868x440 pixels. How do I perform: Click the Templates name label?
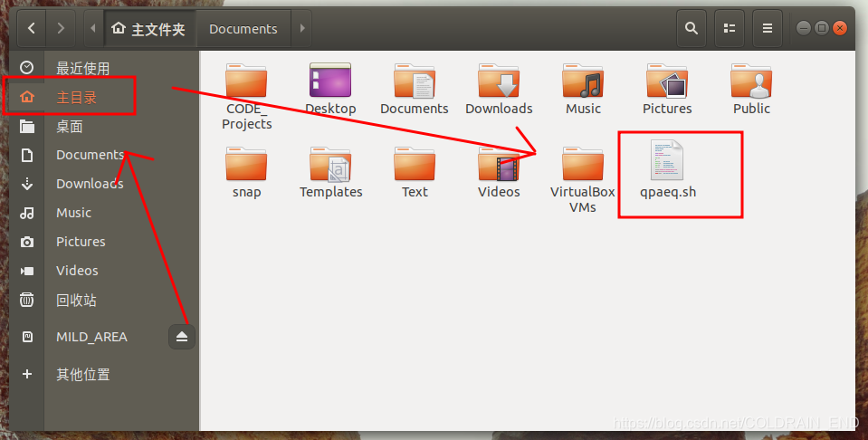click(x=330, y=192)
